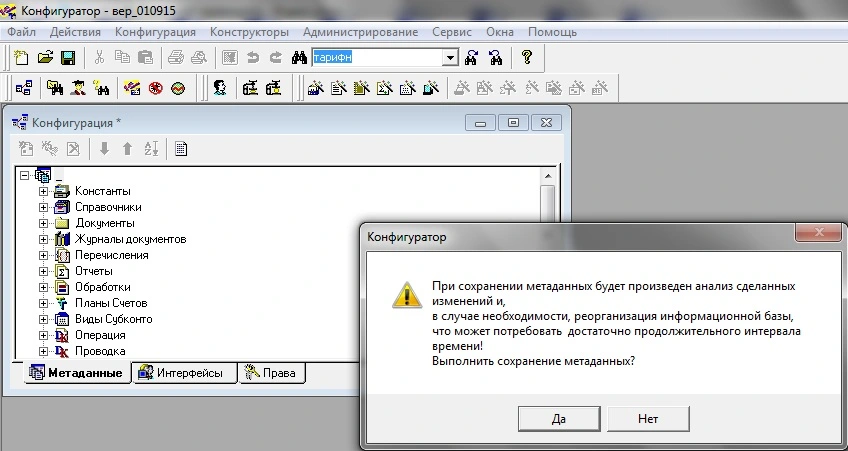Viewport: 848px width, 451px height.
Task: Click the New file icon in toolbar
Action: (x=22, y=58)
